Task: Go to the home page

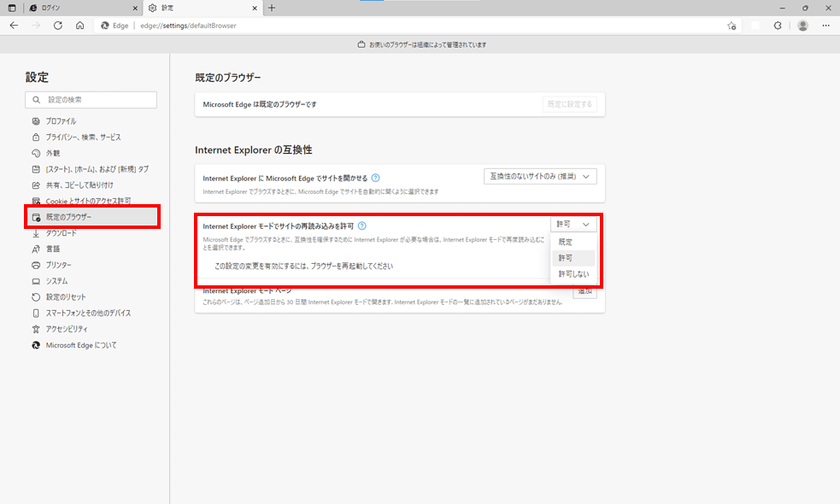Action: tap(79, 25)
